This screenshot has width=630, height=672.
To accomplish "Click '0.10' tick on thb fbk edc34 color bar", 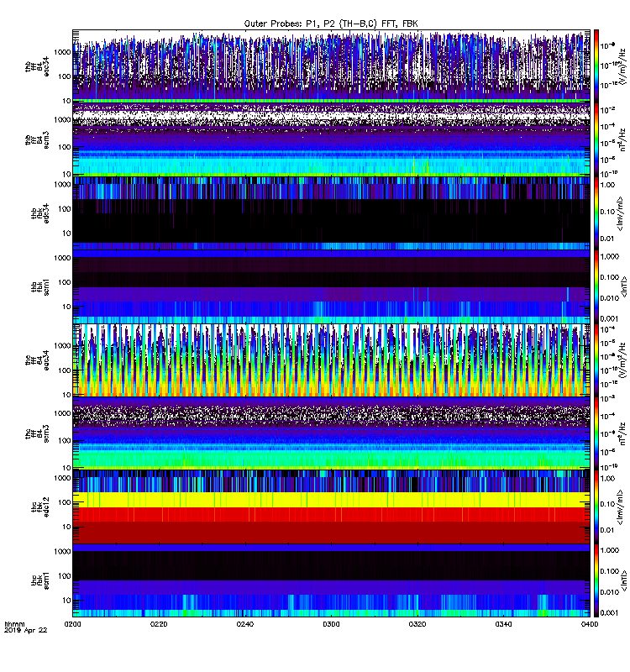I will point(607,212).
